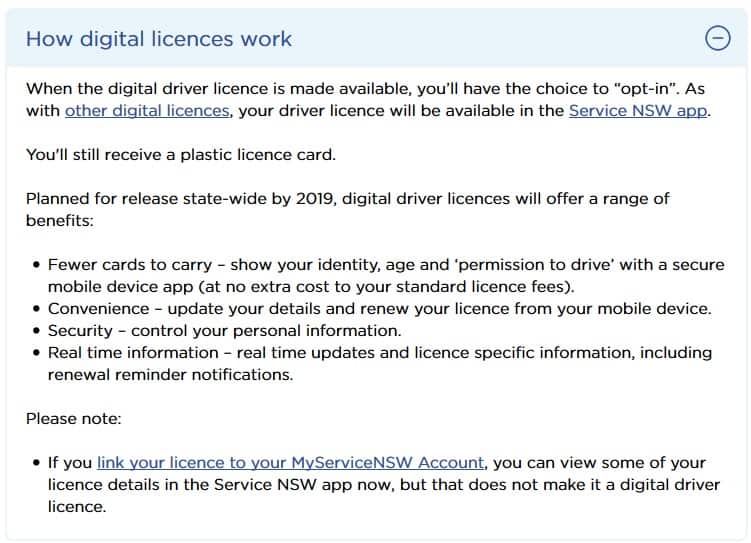Follow "link your licence to your MyServiceNSW Account"
The width and height of the screenshot is (751, 543).
pyautogui.click(x=291, y=463)
